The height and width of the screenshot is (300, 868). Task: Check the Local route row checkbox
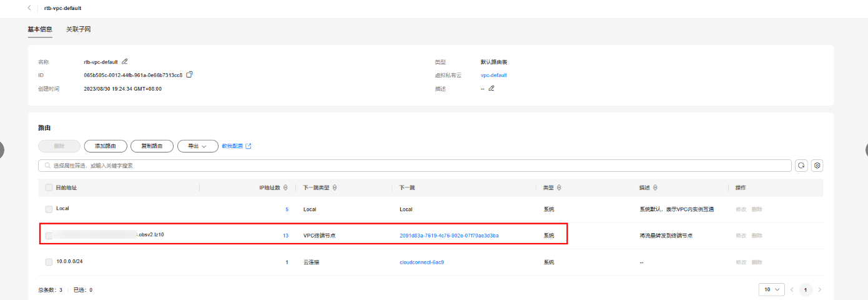click(x=49, y=209)
